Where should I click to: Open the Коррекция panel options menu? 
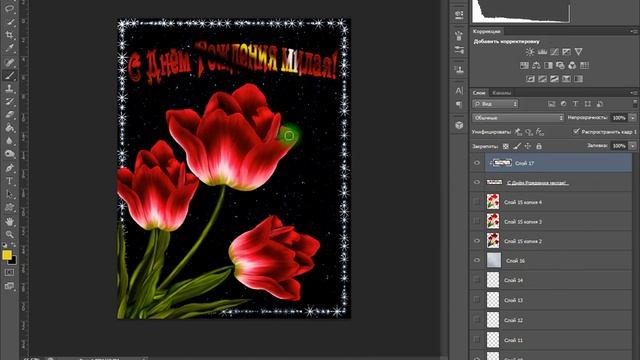633,31
